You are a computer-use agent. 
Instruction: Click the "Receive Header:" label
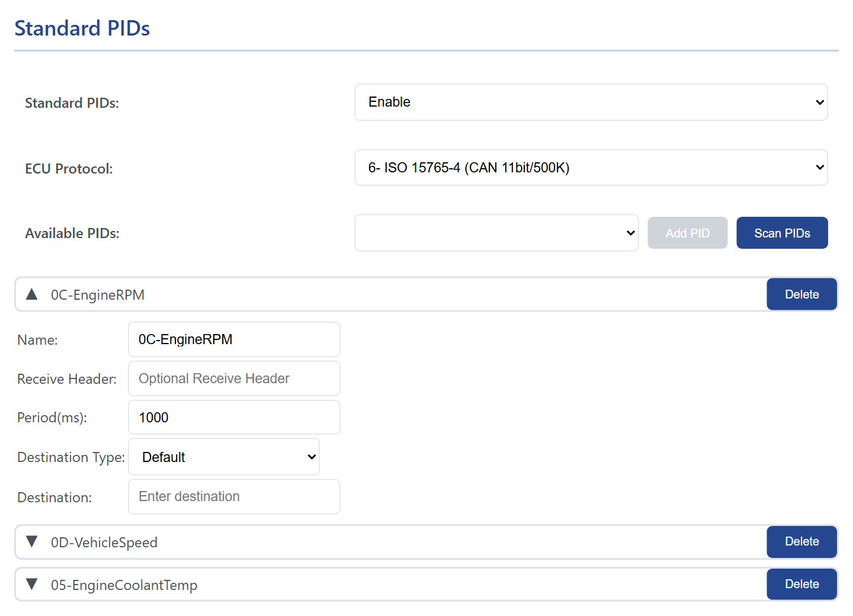coord(67,379)
